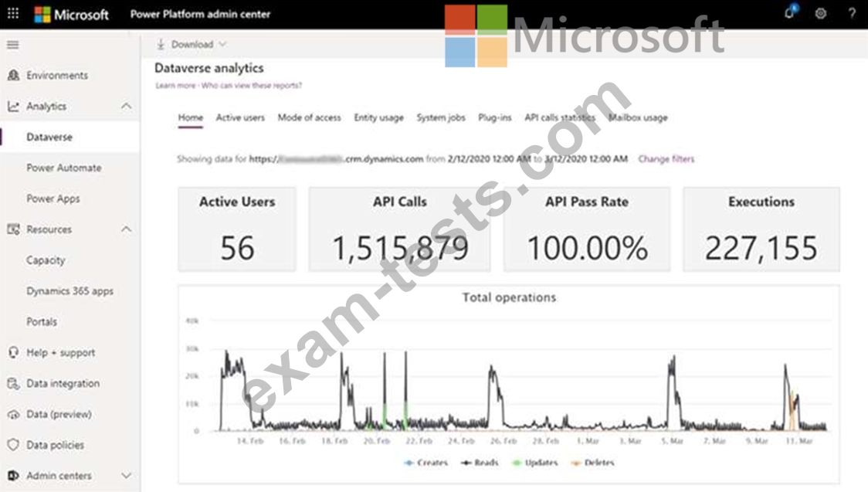
Task: Click Who can view these reports link
Action: pyautogui.click(x=251, y=86)
